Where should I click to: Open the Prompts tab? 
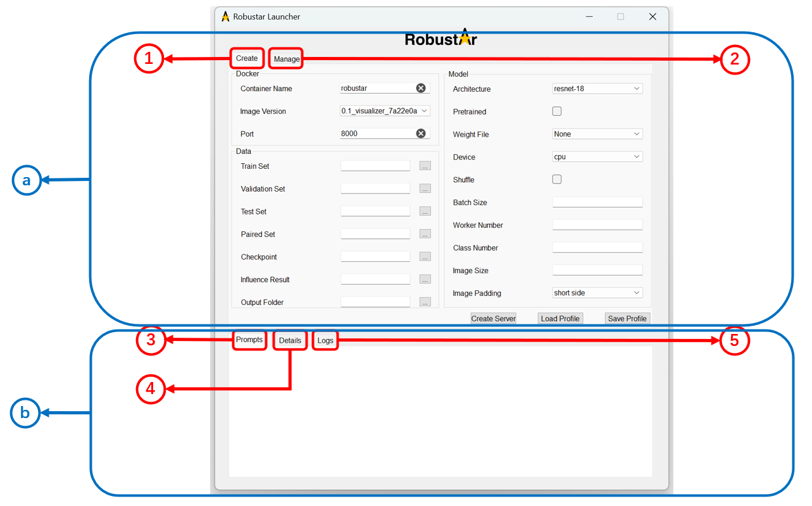coord(249,340)
